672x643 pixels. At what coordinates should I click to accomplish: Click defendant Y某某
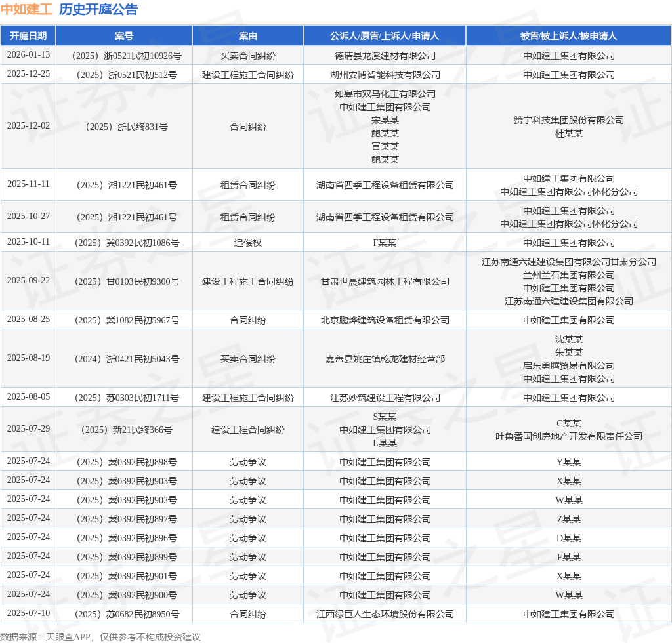point(569,462)
